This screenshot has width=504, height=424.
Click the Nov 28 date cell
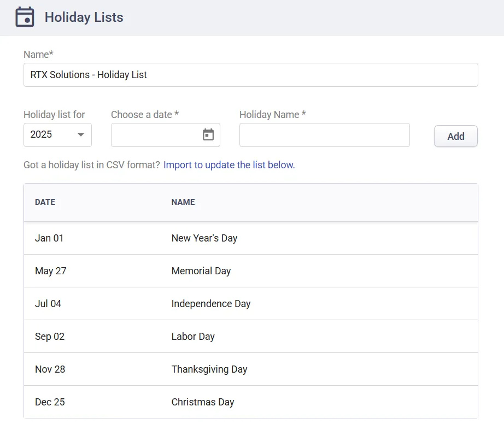[x=50, y=369]
